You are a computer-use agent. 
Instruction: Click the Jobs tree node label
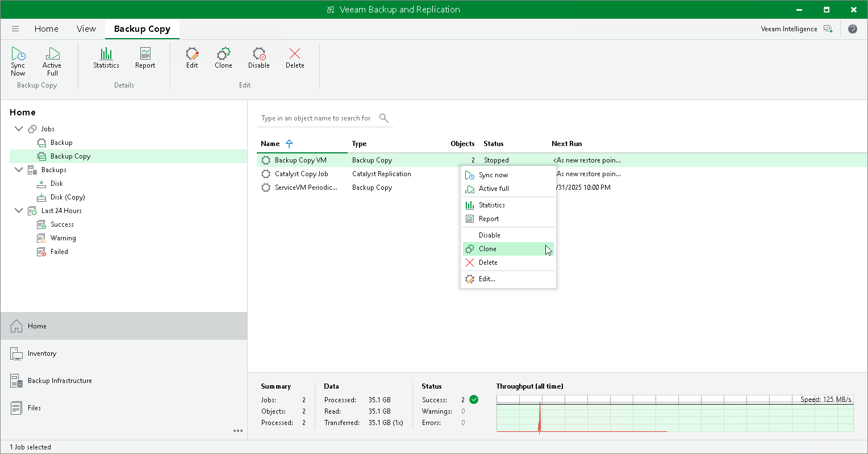pyautogui.click(x=48, y=129)
